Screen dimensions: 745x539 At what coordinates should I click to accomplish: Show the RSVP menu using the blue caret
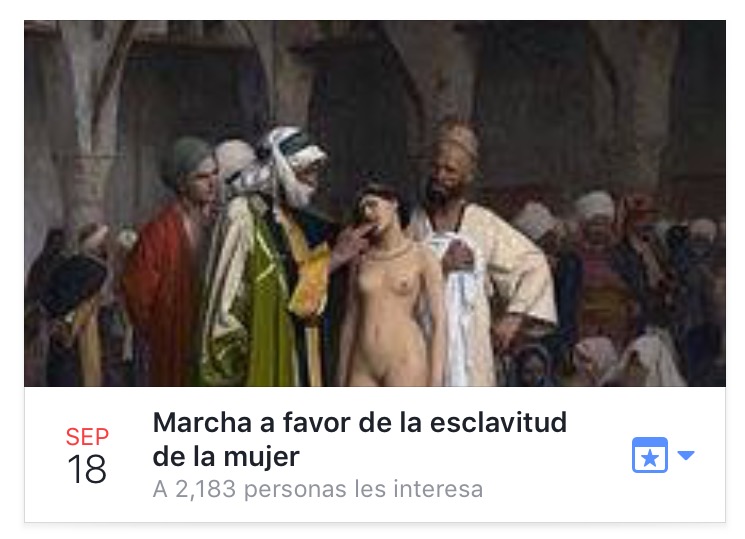click(x=686, y=455)
